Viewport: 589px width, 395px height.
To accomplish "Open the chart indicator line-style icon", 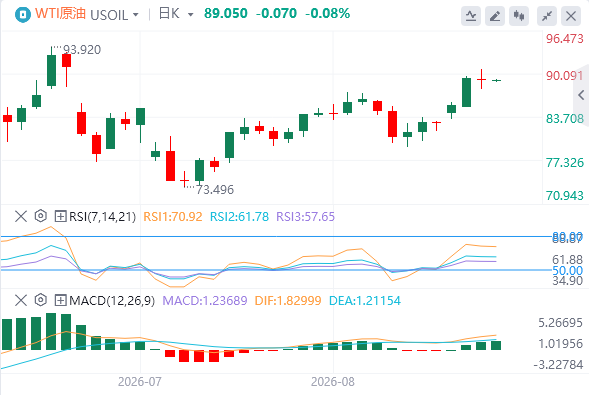I will coord(471,16).
